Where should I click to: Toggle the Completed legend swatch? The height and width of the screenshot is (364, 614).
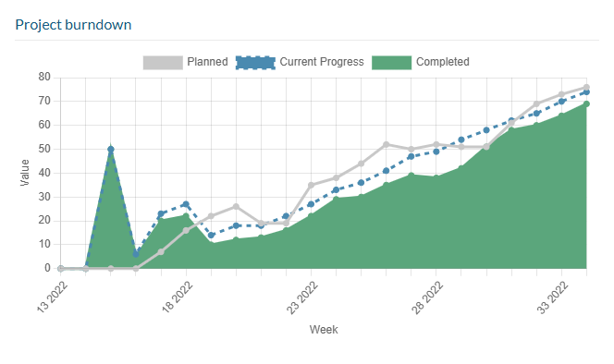(391, 63)
